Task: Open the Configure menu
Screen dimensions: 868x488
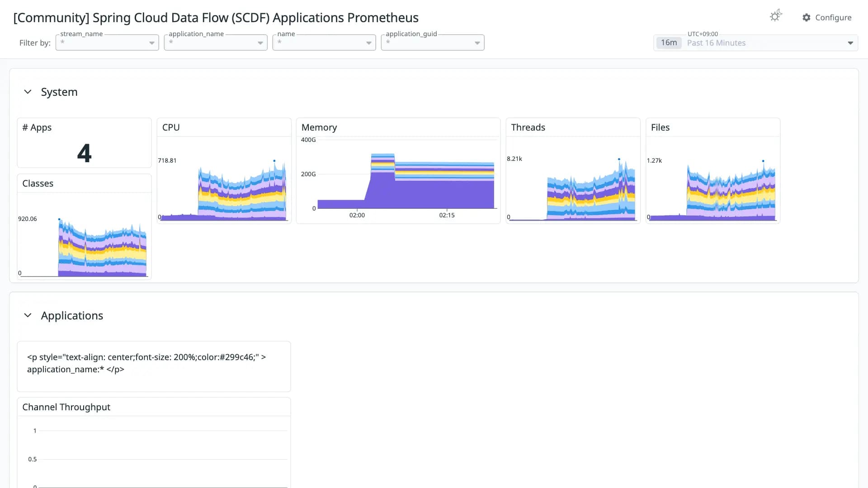Action: [827, 18]
